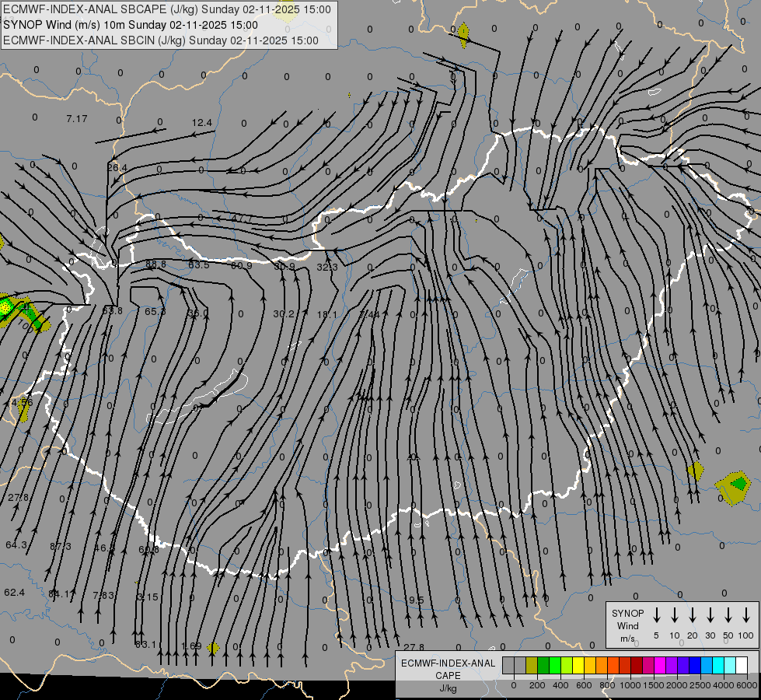Click the map value 84.1
The height and width of the screenshot is (700, 761).
pyautogui.click(x=59, y=593)
